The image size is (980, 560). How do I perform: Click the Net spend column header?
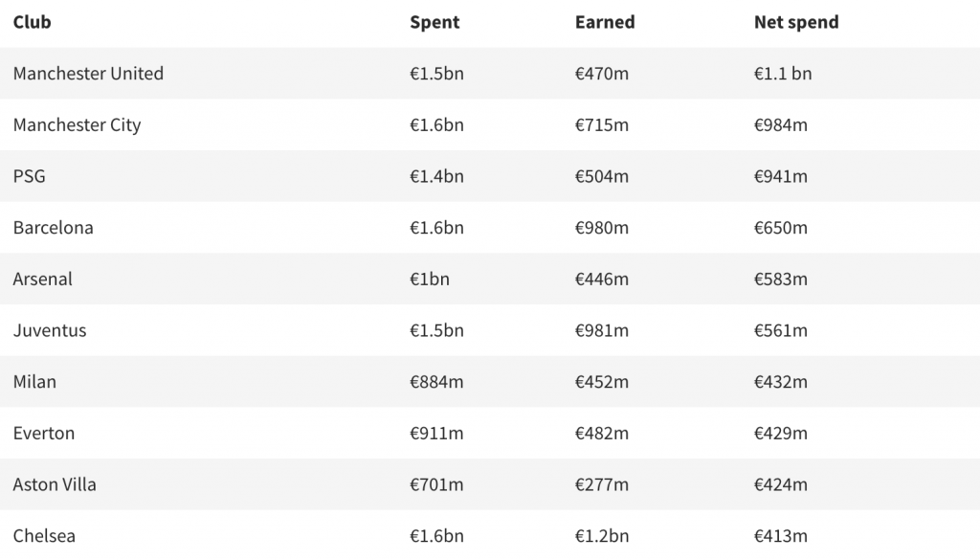point(796,22)
